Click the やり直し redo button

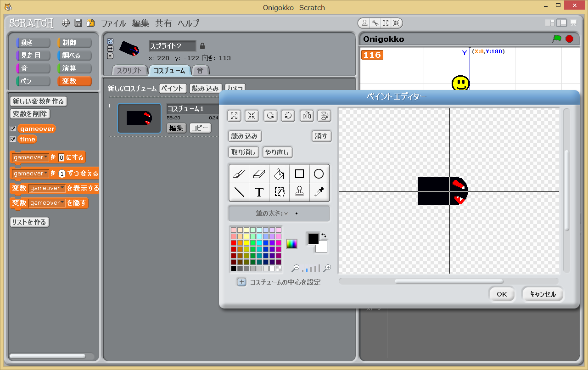[x=278, y=152]
